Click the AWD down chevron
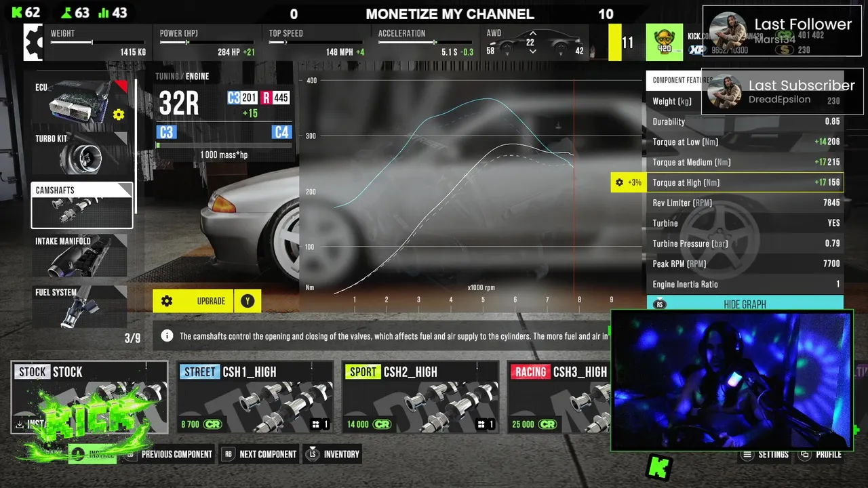868x488 pixels. pos(532,51)
